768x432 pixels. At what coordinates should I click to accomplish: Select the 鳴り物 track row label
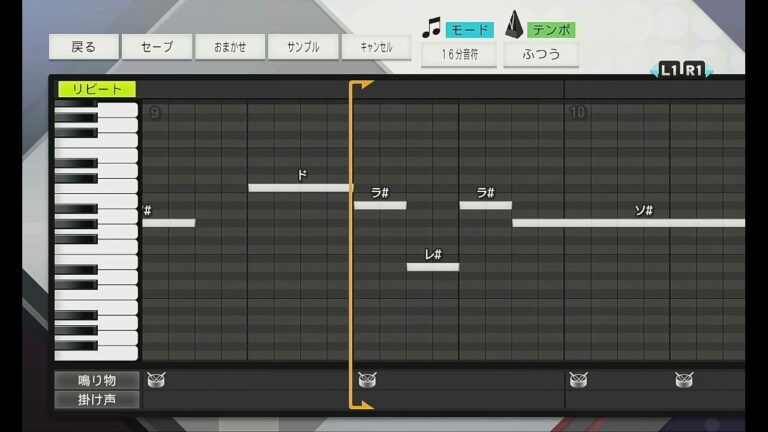[97, 380]
